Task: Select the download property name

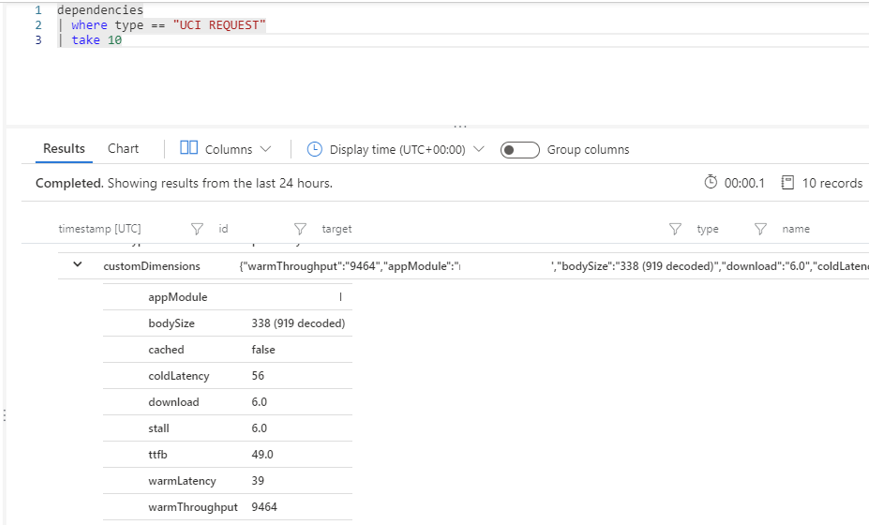Action: point(173,402)
